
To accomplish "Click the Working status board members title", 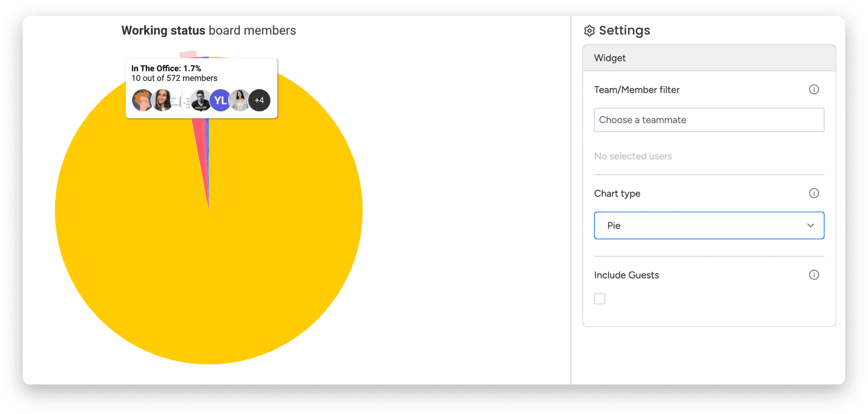I will click(209, 30).
